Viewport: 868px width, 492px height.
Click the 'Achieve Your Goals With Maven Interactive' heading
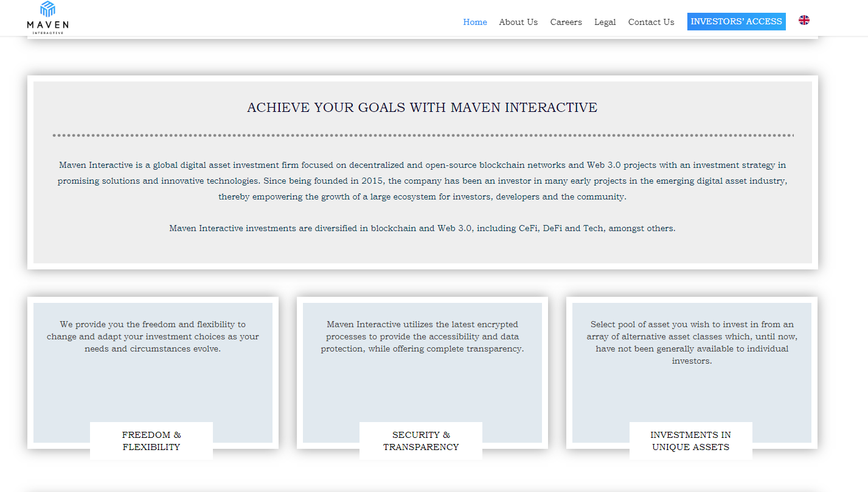coord(422,108)
